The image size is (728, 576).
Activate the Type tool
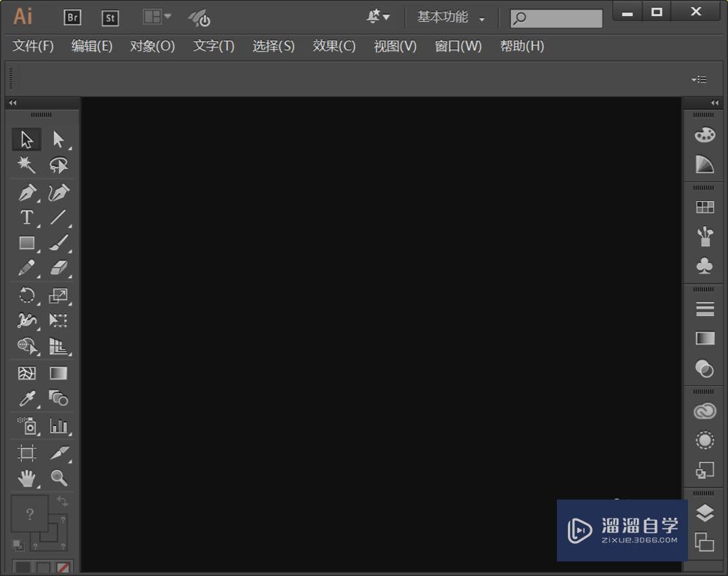coord(26,217)
